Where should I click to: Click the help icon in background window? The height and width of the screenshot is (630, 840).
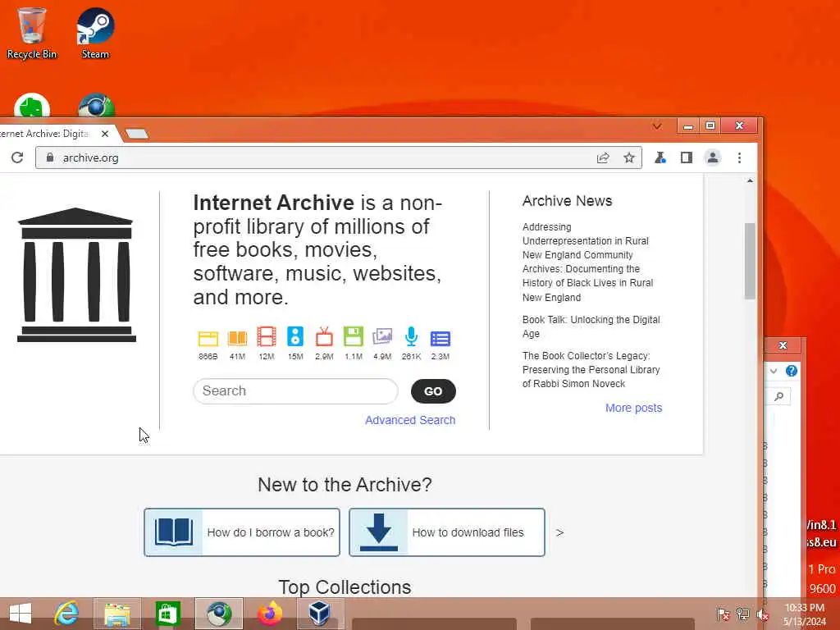click(792, 371)
